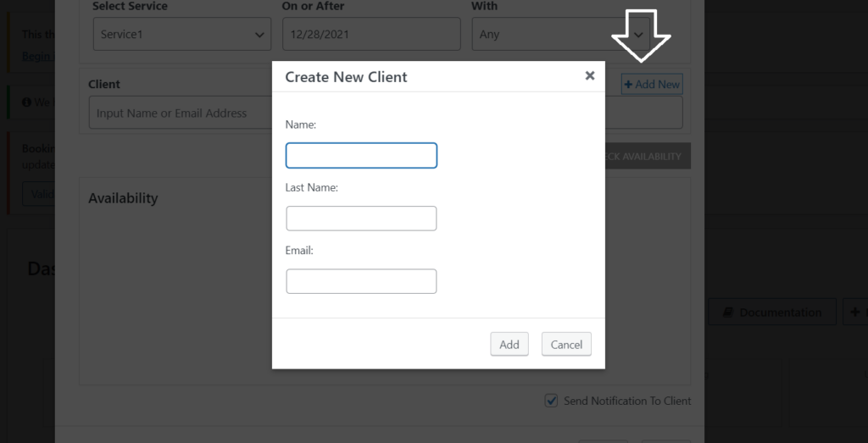Screen dimensions: 868x443
Task: Click the Last Name input field
Action: 361,219
